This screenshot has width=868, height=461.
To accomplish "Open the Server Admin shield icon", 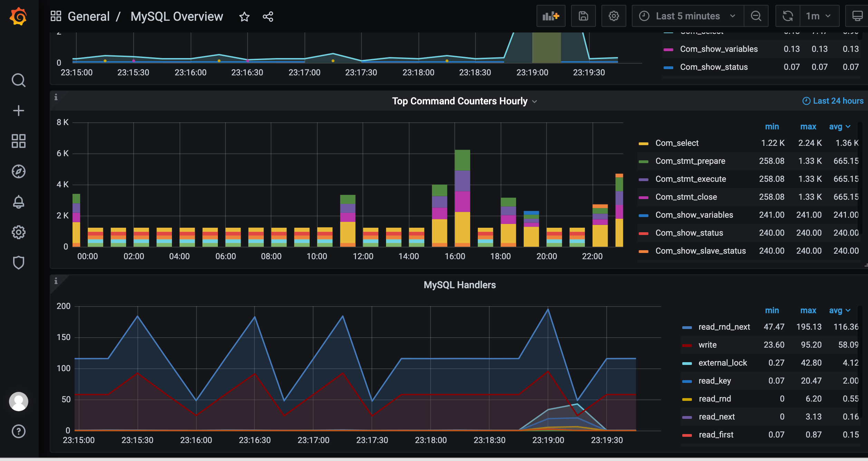I will 18,263.
